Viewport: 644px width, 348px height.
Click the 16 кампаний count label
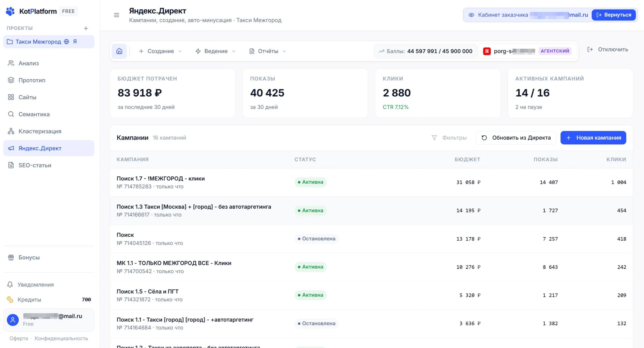pyautogui.click(x=169, y=138)
